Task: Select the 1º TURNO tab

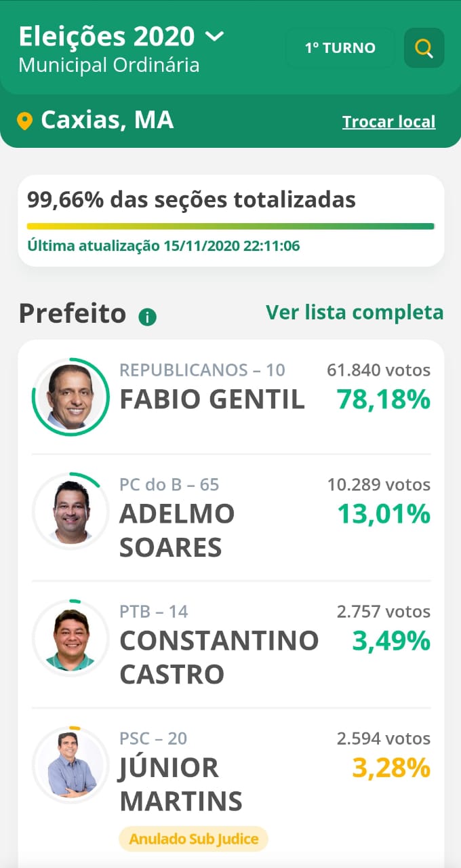Action: click(x=340, y=48)
